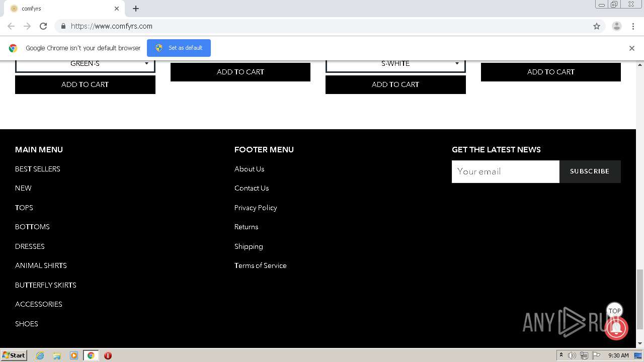Open a new tab with the plus icon
Screen dimensions: 644x362
pos(136,9)
